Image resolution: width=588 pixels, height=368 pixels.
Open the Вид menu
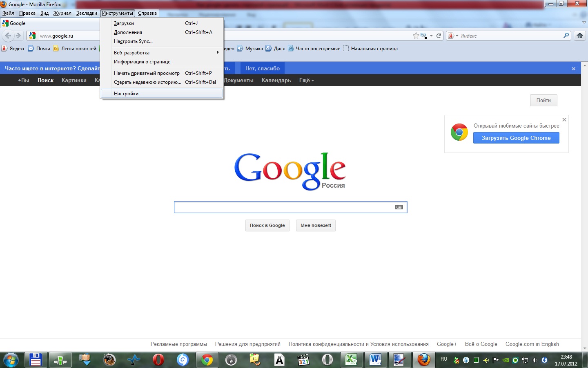click(45, 13)
